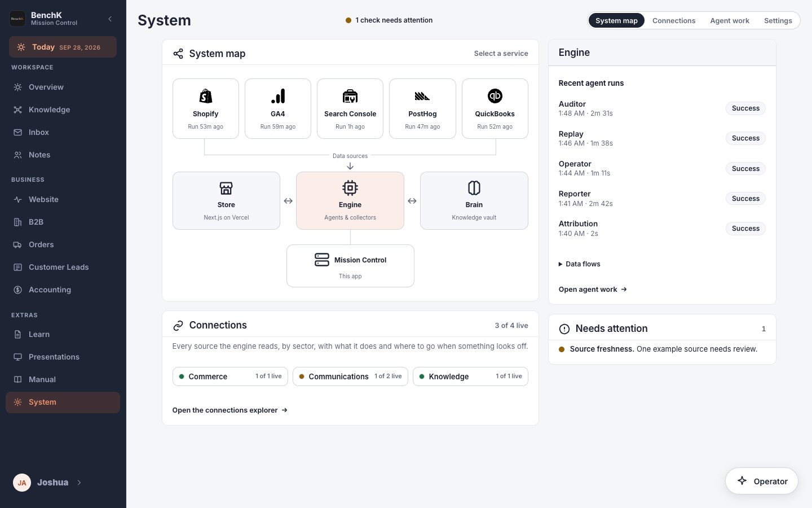The height and width of the screenshot is (508, 812).
Task: Open the Replay agent run row
Action: click(x=662, y=138)
